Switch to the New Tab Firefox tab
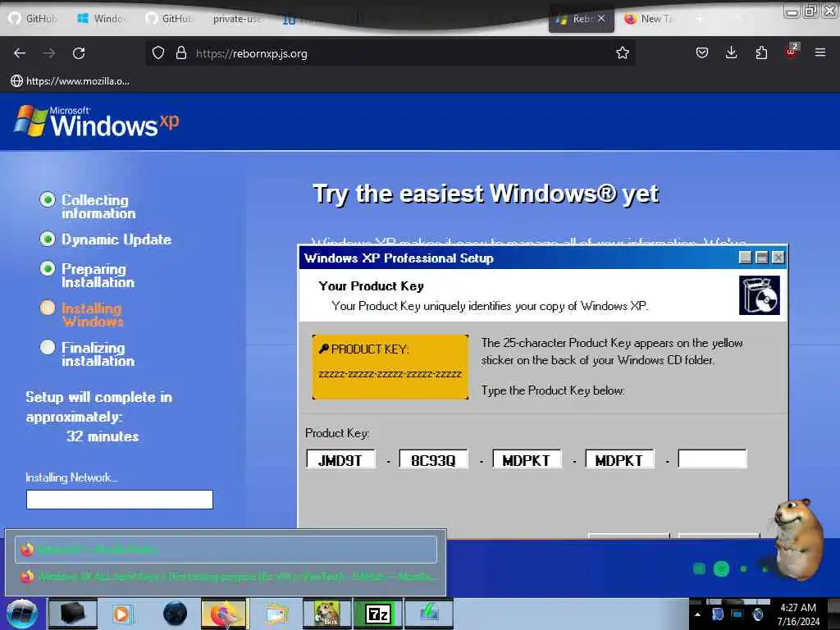The width and height of the screenshot is (840, 630). (650, 19)
